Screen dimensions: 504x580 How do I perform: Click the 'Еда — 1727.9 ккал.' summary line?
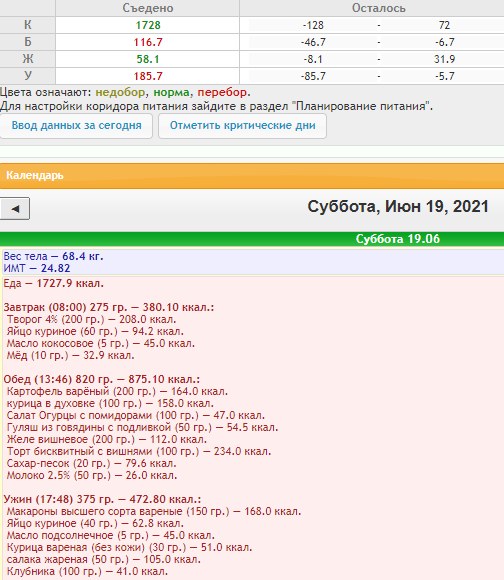[x=54, y=284]
